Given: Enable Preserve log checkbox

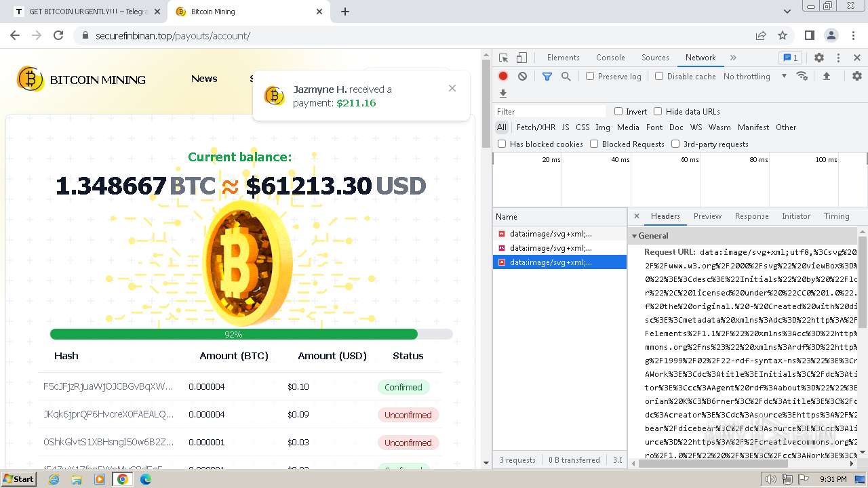Looking at the screenshot, I should [x=590, y=76].
